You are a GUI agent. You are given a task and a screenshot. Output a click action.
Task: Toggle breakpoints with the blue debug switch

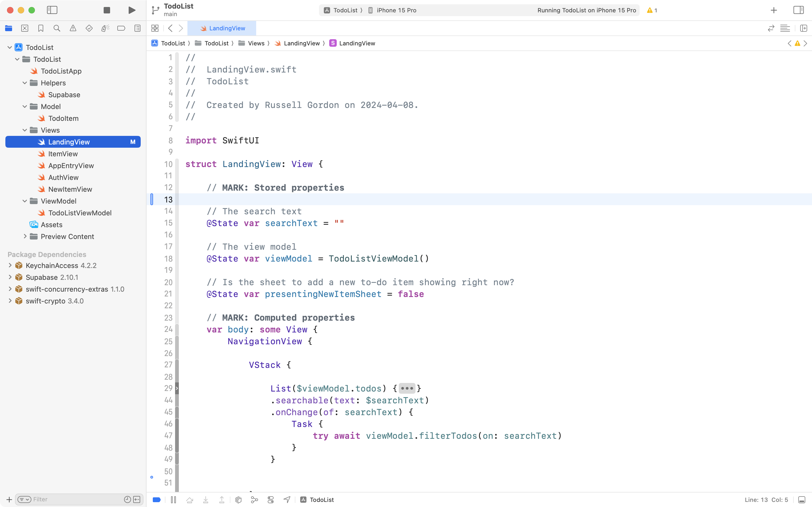click(156, 499)
